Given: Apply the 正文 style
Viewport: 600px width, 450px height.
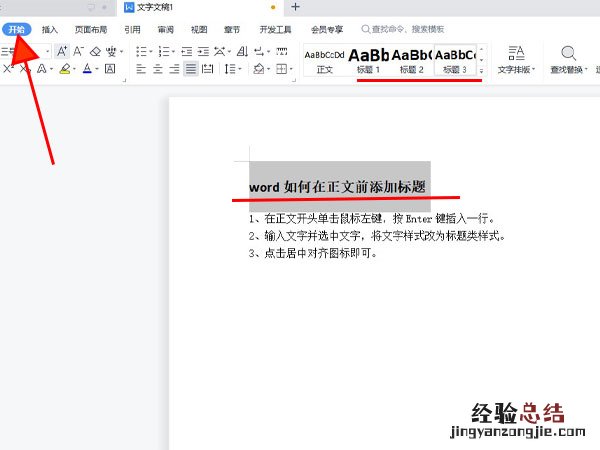Looking at the screenshot, I should [x=324, y=60].
